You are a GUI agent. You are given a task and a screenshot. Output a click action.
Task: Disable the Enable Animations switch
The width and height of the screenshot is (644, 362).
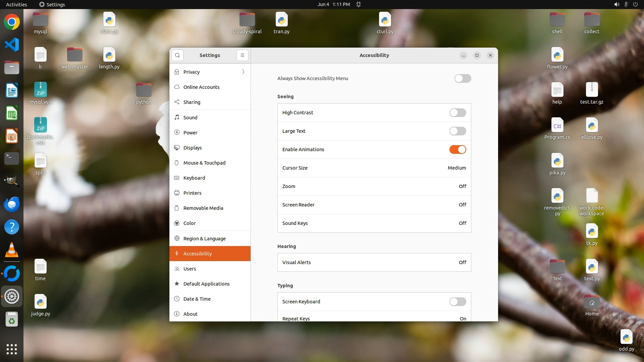[x=458, y=149]
